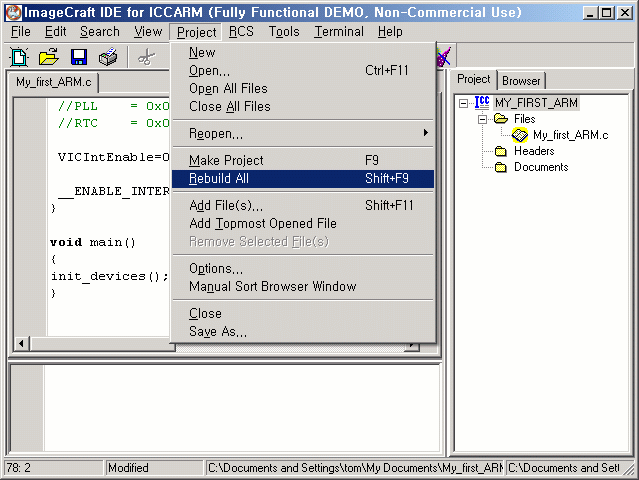Screen dimensions: 639x480
Task: Open the Help menu
Action: click(x=390, y=31)
